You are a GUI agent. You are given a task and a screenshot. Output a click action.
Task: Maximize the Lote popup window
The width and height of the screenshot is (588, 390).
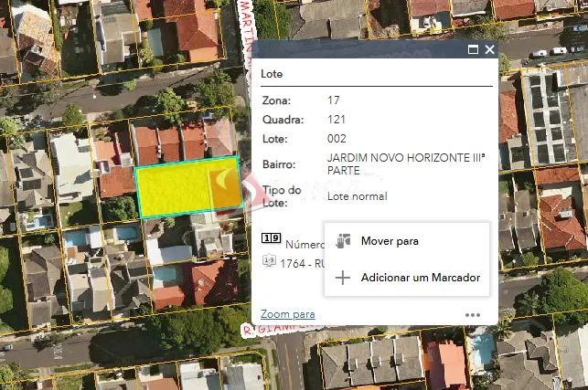[473, 49]
